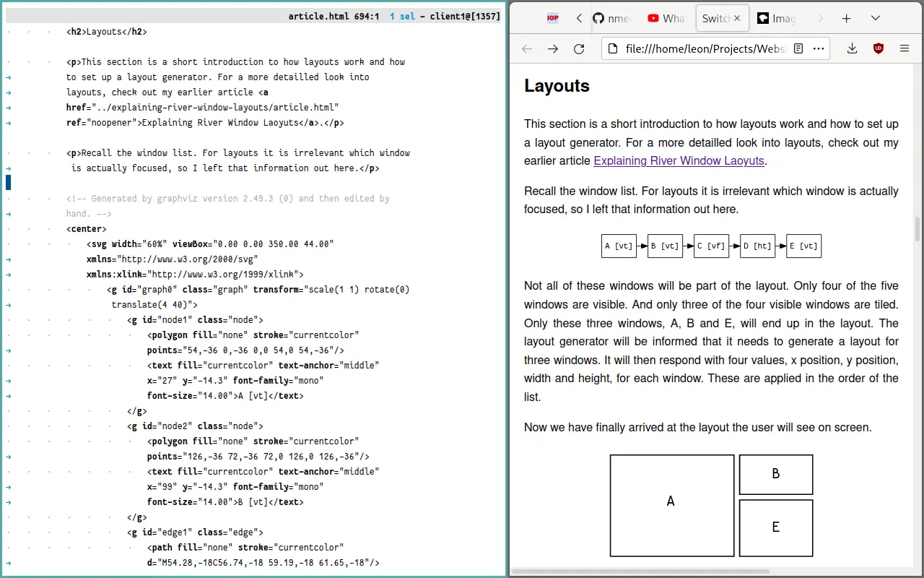Open the page actions three-dot menu
Screen dimensions: 924x578
pos(819,48)
